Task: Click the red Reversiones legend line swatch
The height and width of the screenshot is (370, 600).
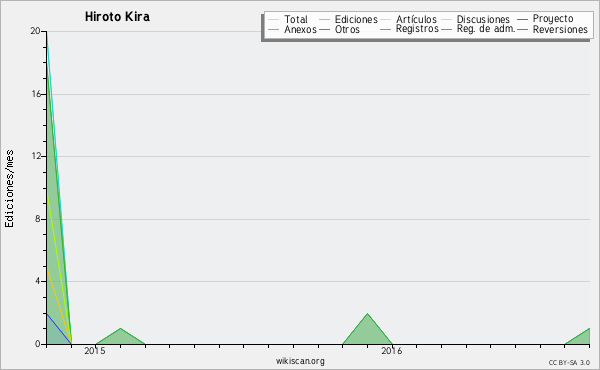Action: (x=522, y=29)
